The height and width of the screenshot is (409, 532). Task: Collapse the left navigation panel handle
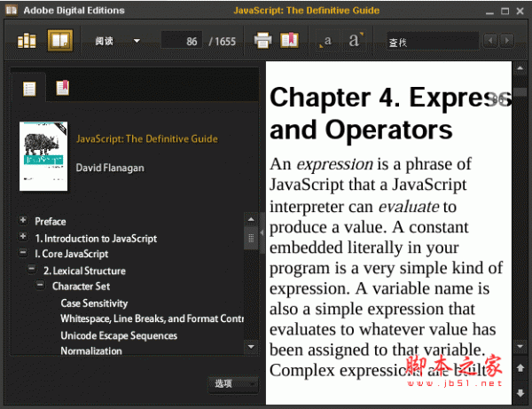tap(262, 232)
